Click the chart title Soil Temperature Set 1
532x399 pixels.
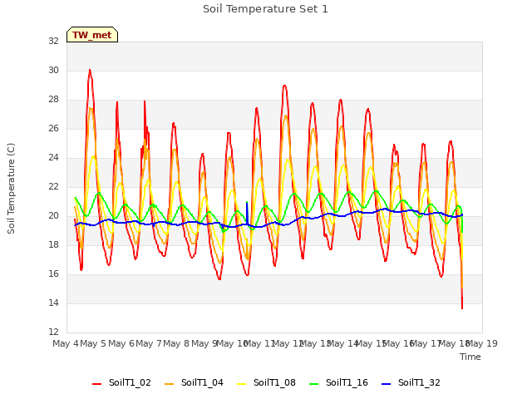tap(265, 9)
